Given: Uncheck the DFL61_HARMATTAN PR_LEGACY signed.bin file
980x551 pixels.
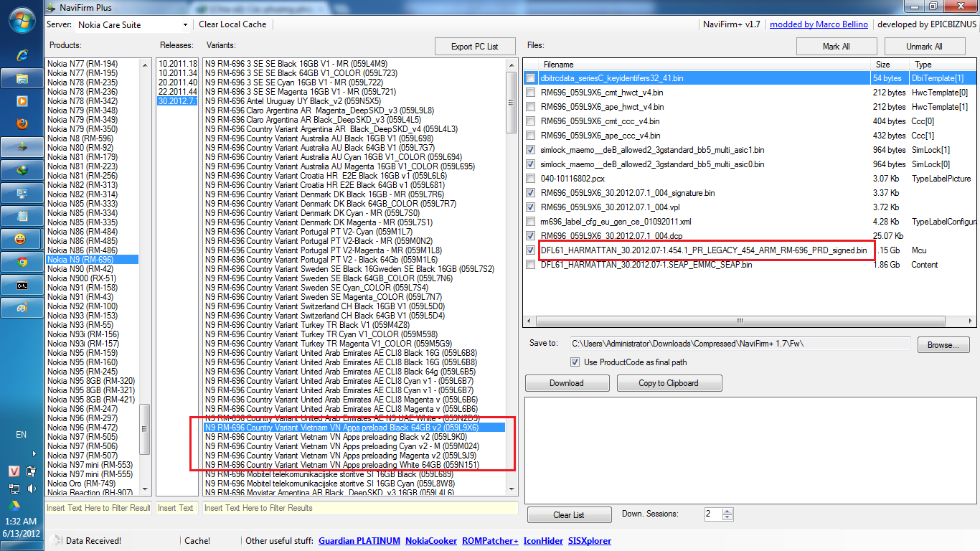Looking at the screenshot, I should pos(530,250).
